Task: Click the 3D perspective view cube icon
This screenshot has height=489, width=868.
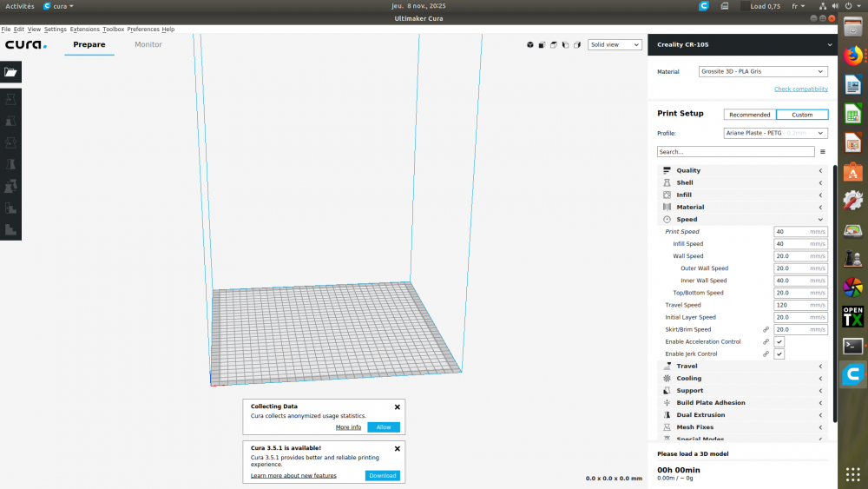Action: point(529,45)
